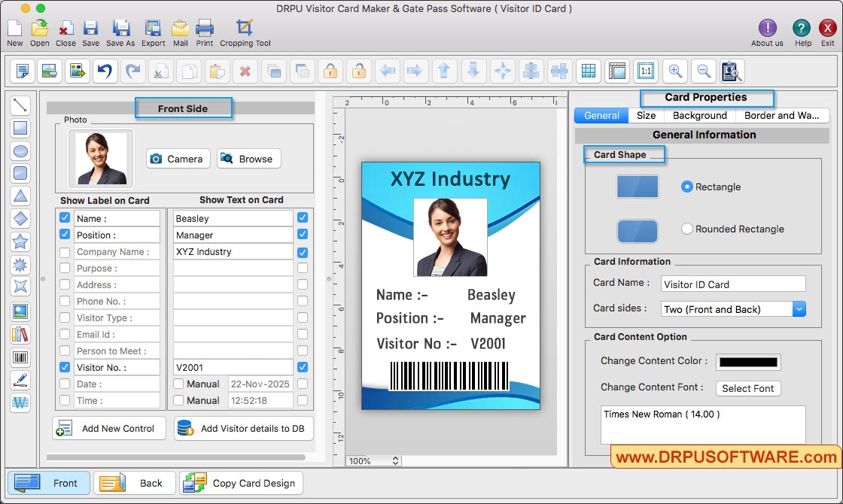Open the Print function from the toolbar
The image size is (843, 504).
tap(204, 30)
